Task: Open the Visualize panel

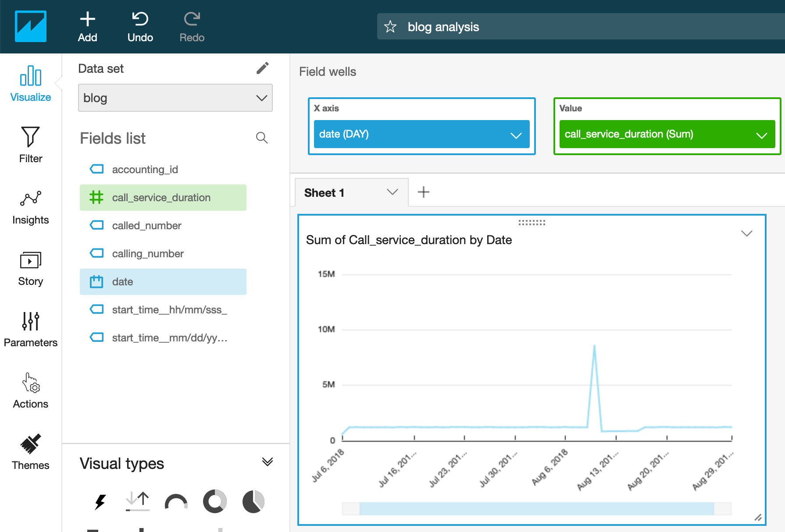Action: tap(31, 83)
